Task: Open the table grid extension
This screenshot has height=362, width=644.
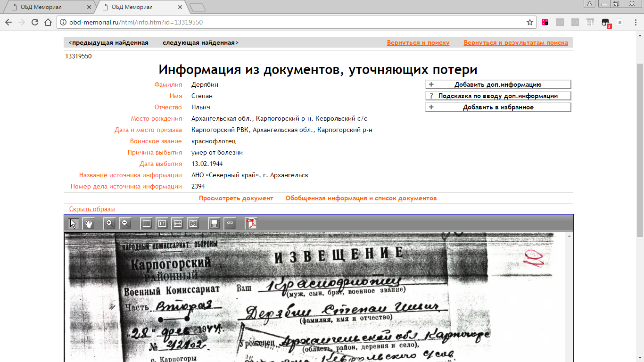Action: pyautogui.click(x=590, y=22)
